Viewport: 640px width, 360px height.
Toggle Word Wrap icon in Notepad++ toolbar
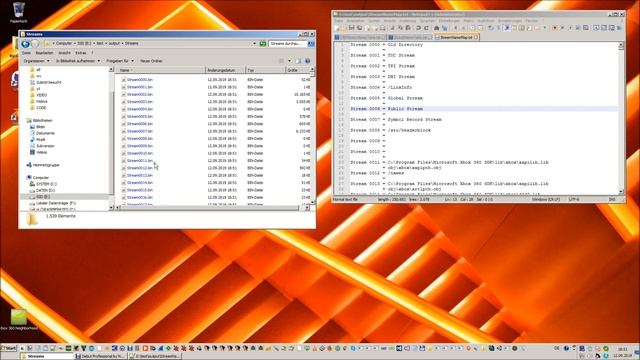(x=491, y=28)
